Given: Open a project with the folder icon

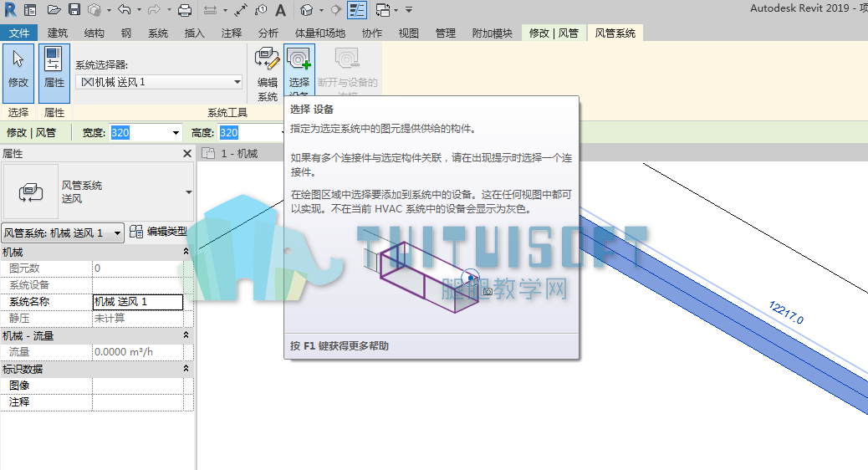Looking at the screenshot, I should (54, 10).
